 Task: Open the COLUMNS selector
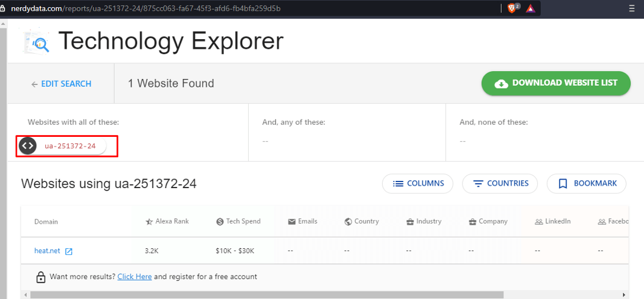click(418, 184)
